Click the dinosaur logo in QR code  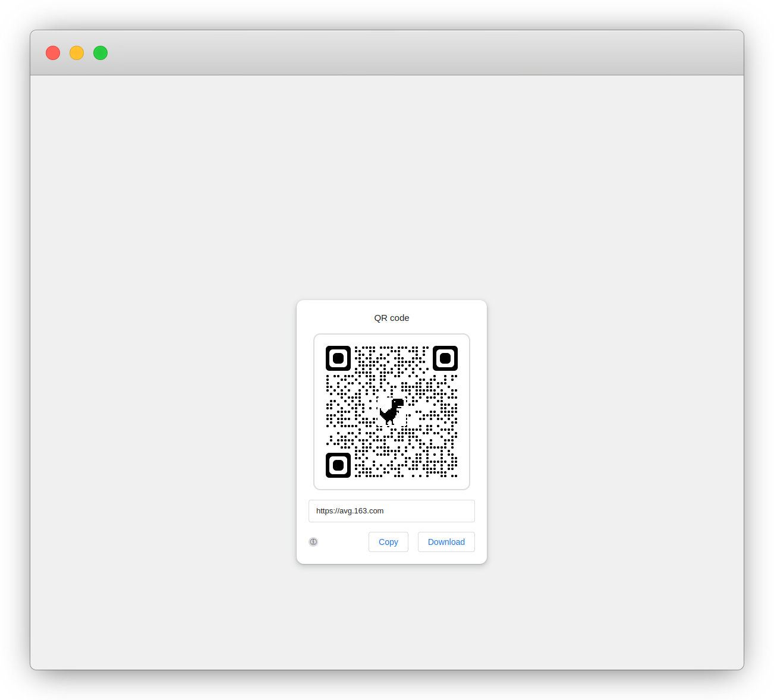(392, 411)
